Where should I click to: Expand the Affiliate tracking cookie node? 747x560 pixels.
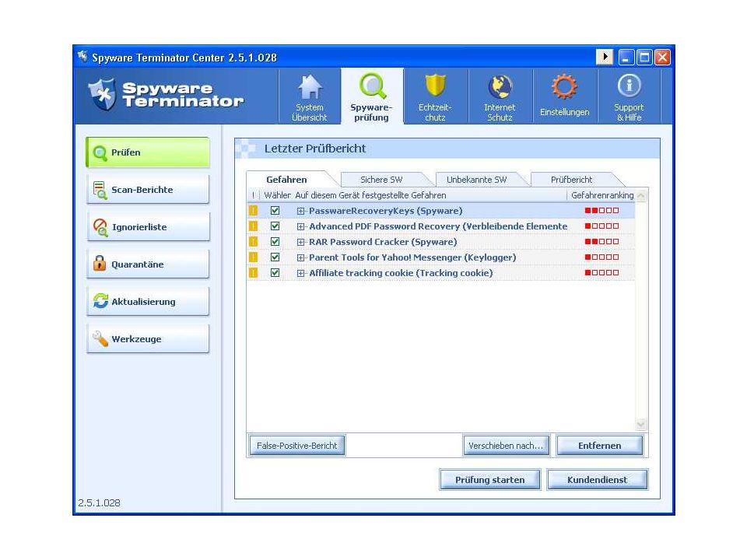tap(300, 273)
